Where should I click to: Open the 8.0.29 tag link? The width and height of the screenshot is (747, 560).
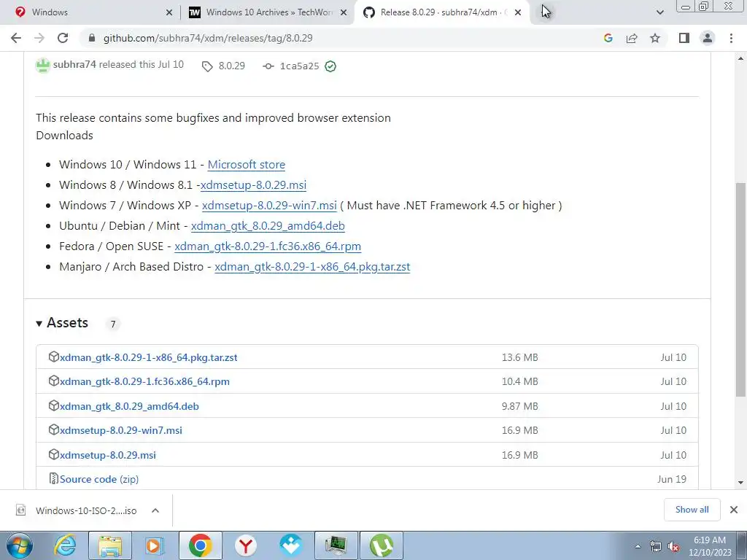tap(224, 66)
